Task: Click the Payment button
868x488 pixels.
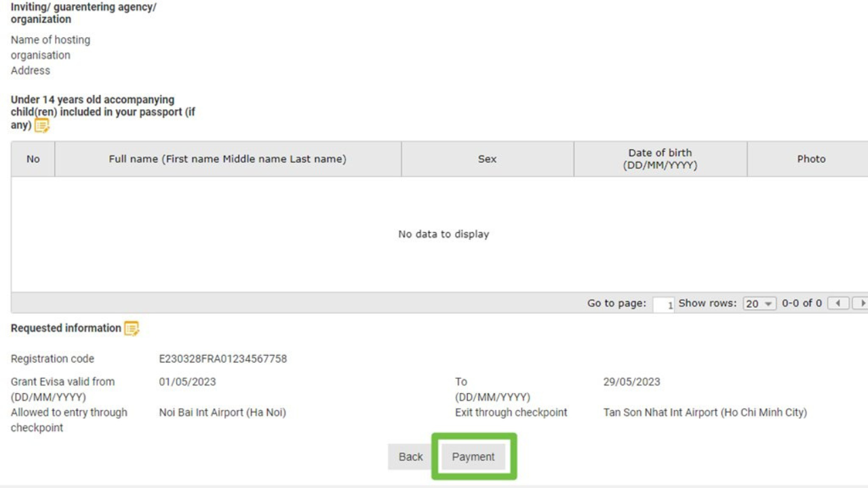Action: click(473, 457)
